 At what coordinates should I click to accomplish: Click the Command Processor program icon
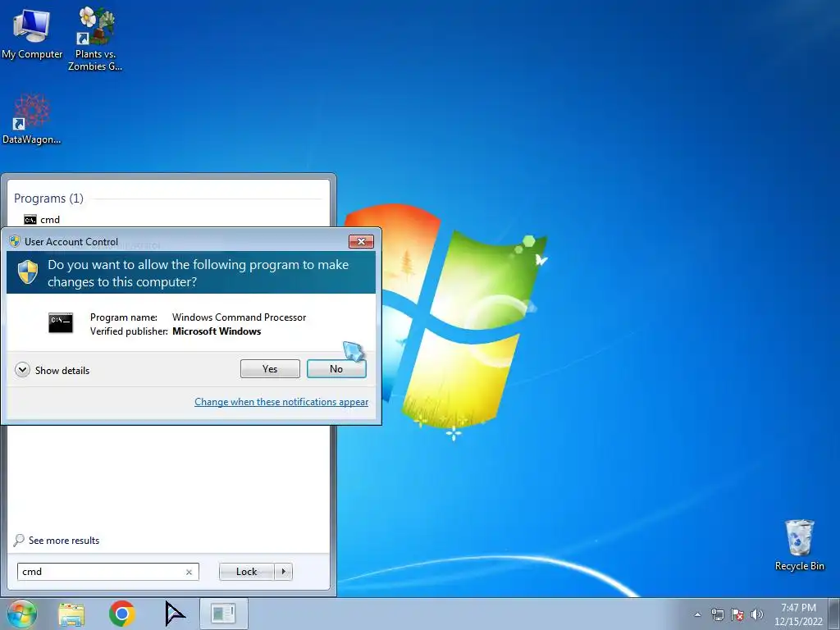61,322
